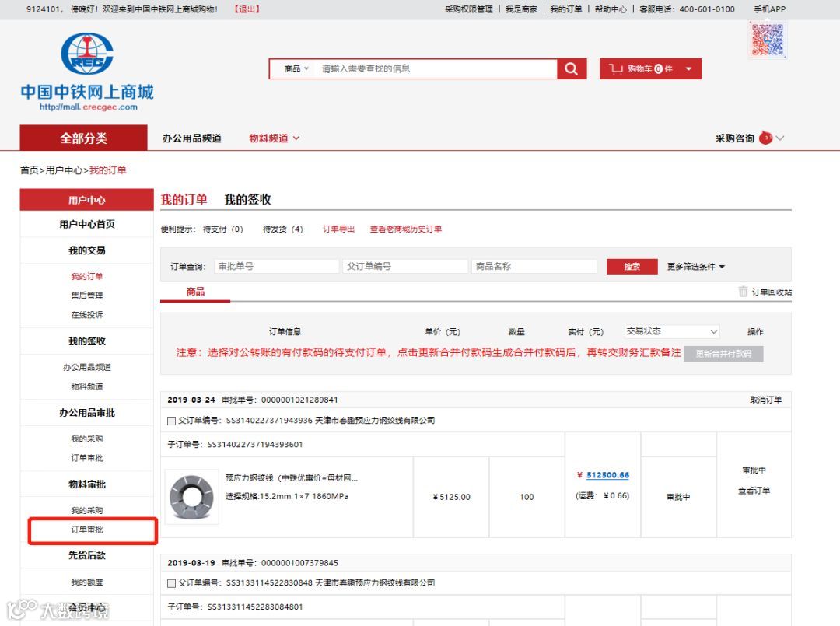Open 售后管理 in the sidebar

coord(87,296)
